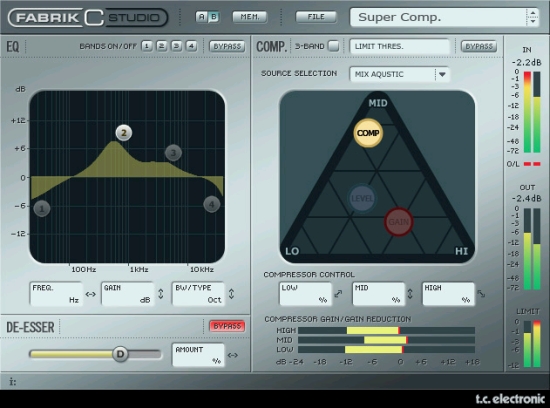Step preset up with the Super Comp. arrow
550x408 pixels.
point(533,13)
